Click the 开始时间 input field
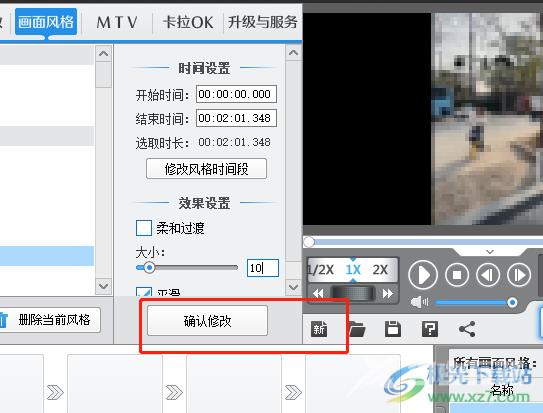This screenshot has height=413, width=543. 236,94
